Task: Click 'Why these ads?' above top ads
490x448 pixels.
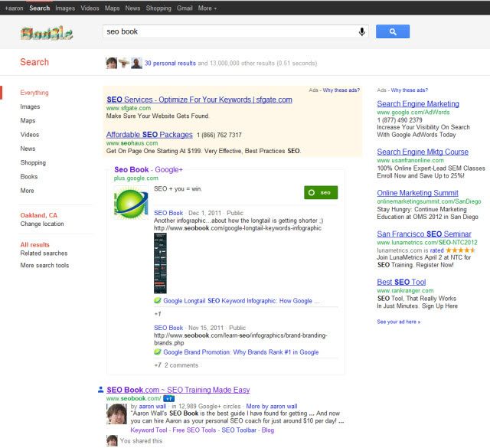Action: (x=341, y=90)
